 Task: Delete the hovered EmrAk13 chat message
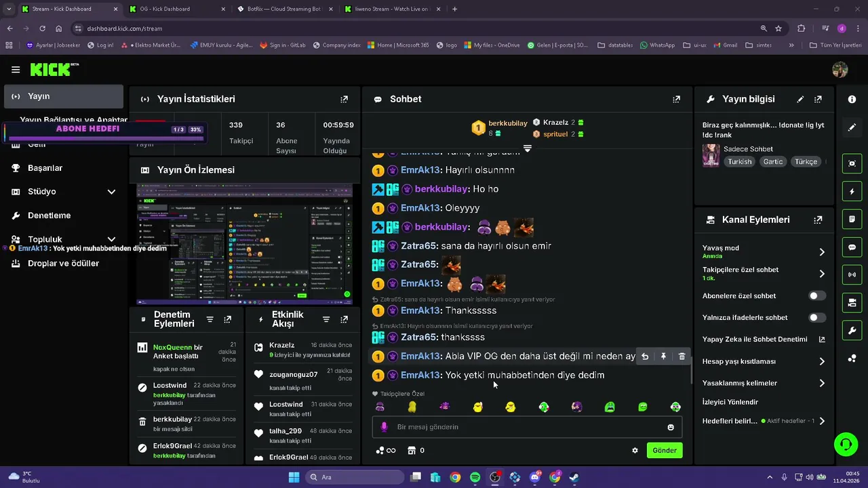point(682,357)
